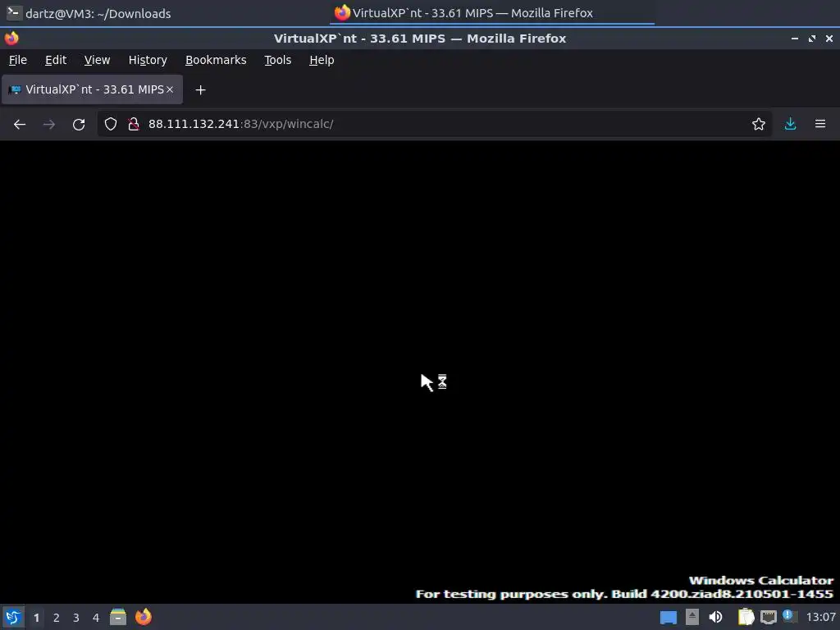Open the Edit menu
The image size is (840, 630).
pos(56,60)
